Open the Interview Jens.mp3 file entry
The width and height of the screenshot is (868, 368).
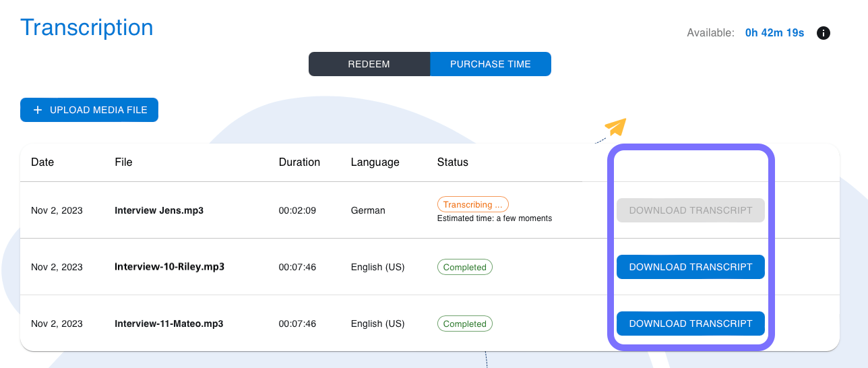point(159,210)
